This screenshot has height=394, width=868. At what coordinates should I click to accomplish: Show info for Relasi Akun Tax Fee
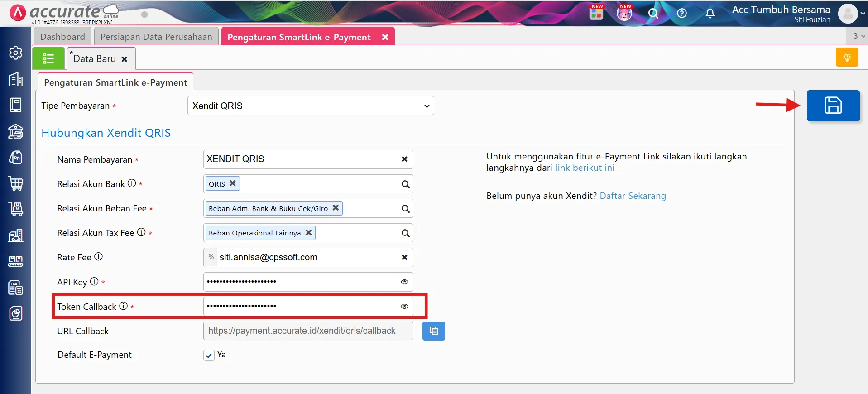pyautogui.click(x=141, y=232)
